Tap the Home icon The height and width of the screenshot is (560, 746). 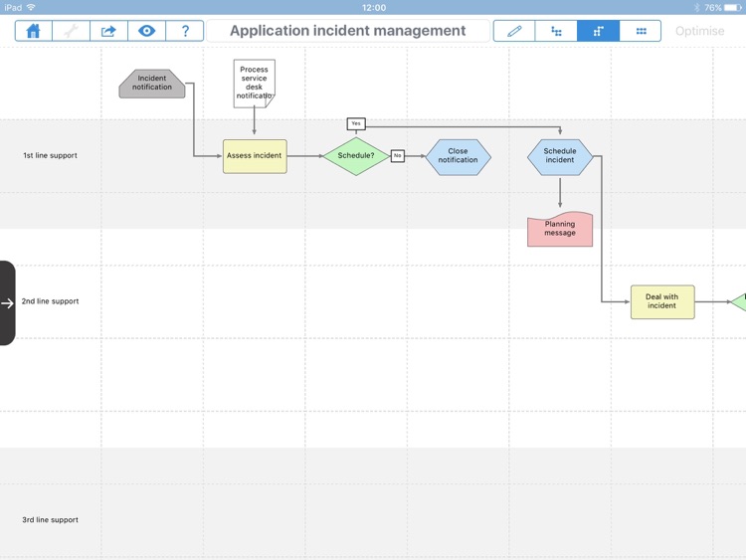point(33,31)
